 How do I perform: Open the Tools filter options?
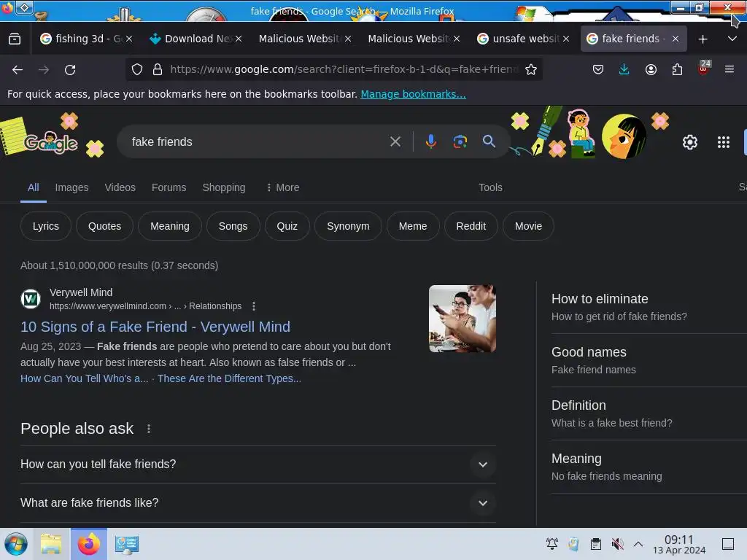[x=490, y=187]
